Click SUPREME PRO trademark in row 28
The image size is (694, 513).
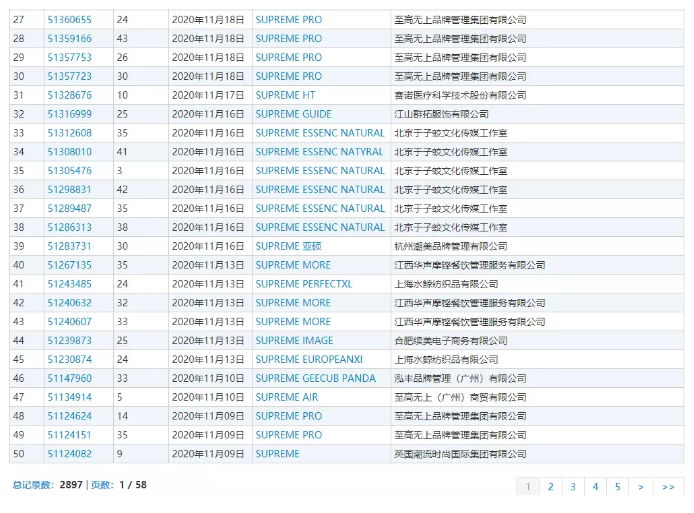[289, 39]
